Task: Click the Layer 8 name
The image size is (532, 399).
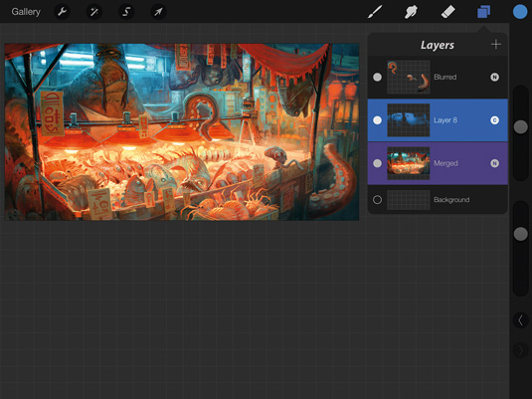Action: pyautogui.click(x=445, y=120)
